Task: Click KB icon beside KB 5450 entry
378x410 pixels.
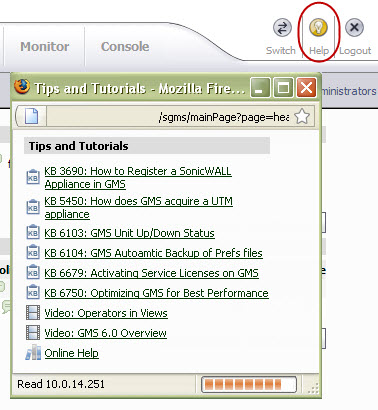Action: [x=33, y=207]
